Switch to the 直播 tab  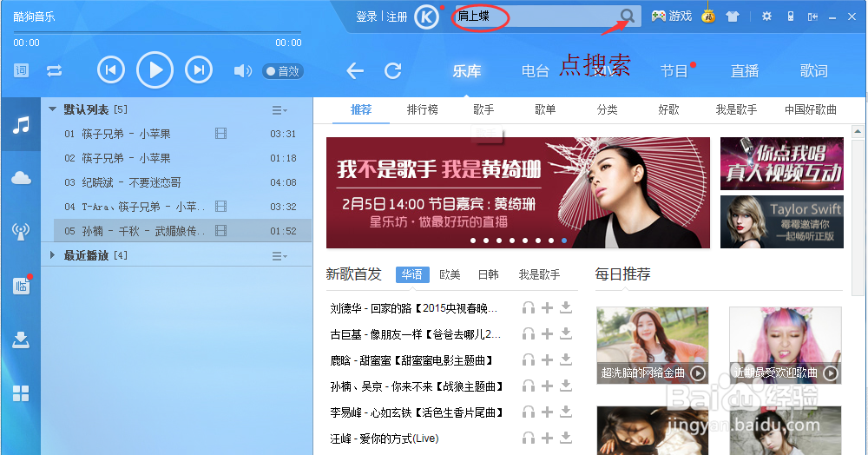[x=745, y=71]
